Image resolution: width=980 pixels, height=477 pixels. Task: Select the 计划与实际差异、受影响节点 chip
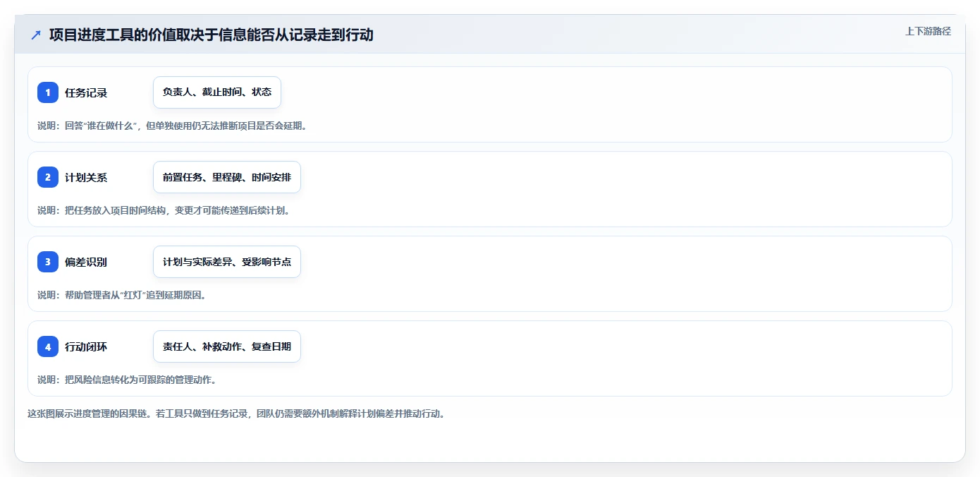coord(227,262)
